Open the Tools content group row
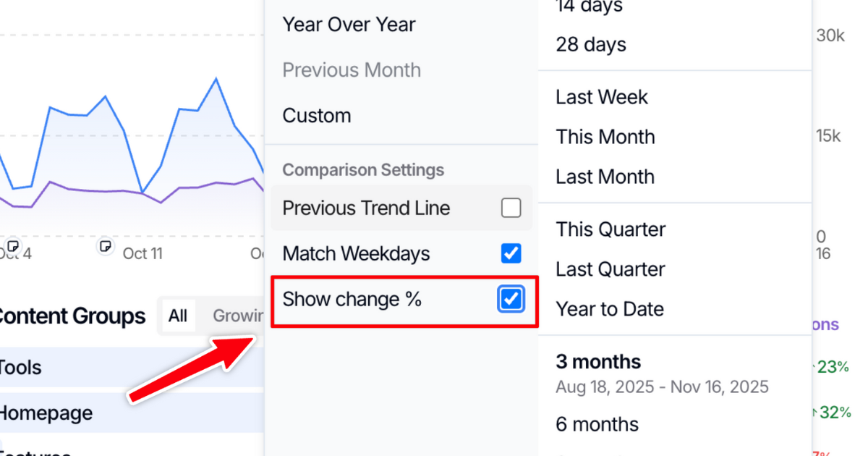 point(20,368)
